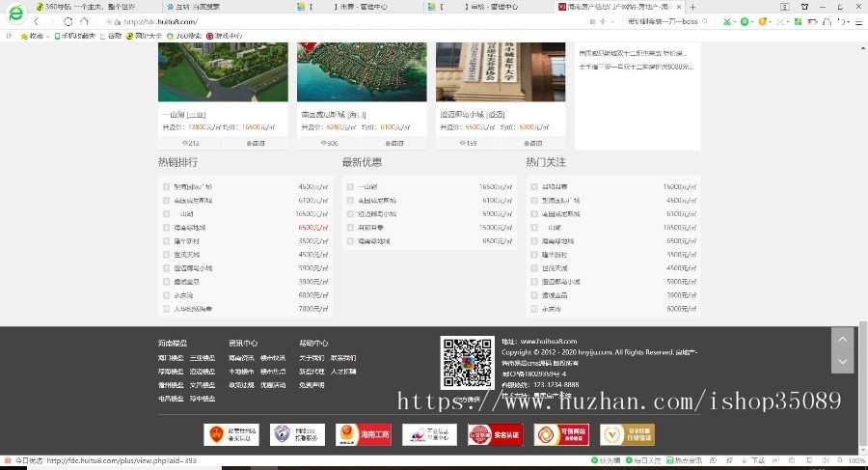This screenshot has height=470, width=868.
Task: Open the 关于我们 footer link
Action: [x=312, y=358]
